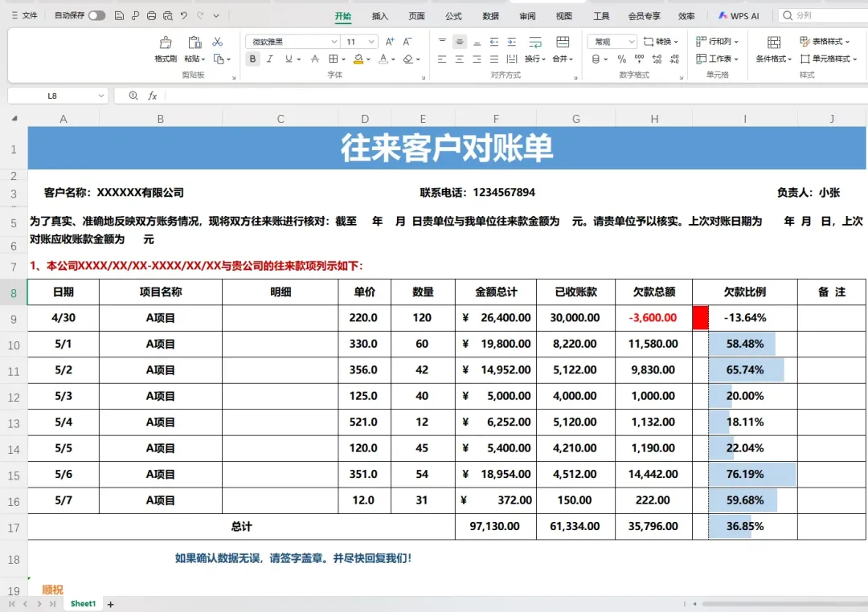Open the font size dropdown showing 11
868x612 pixels.
[371, 42]
